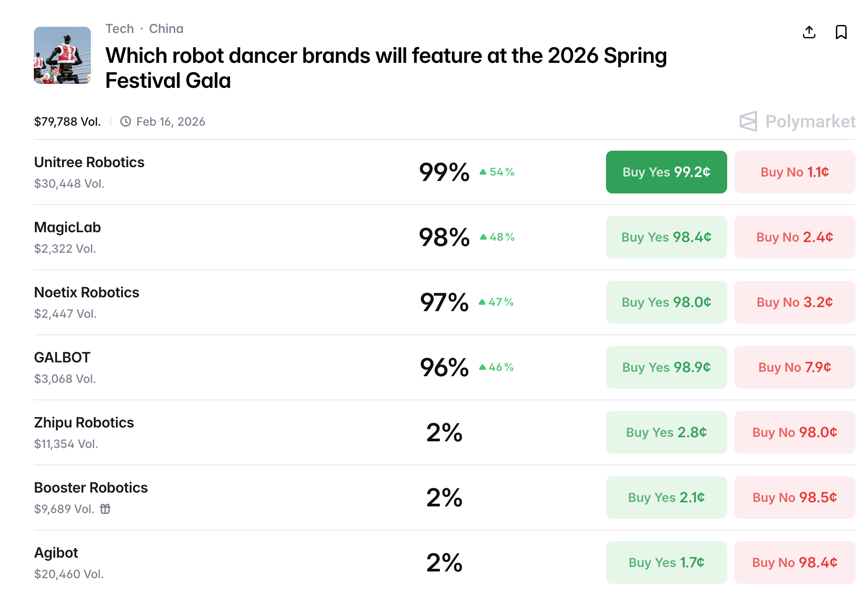Open the Tech category link
Viewport: 868px width, 600px height.
(x=119, y=29)
